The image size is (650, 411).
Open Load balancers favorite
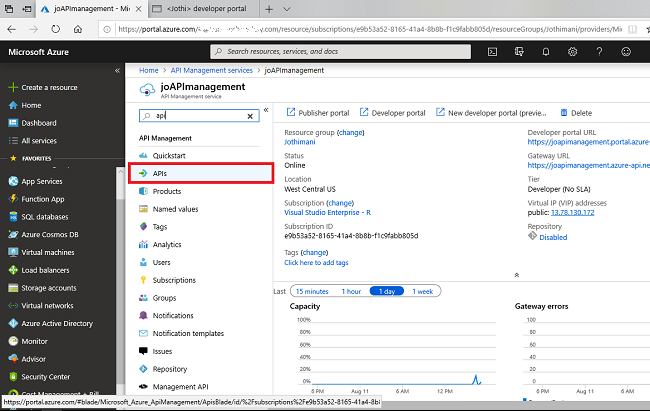click(39, 270)
